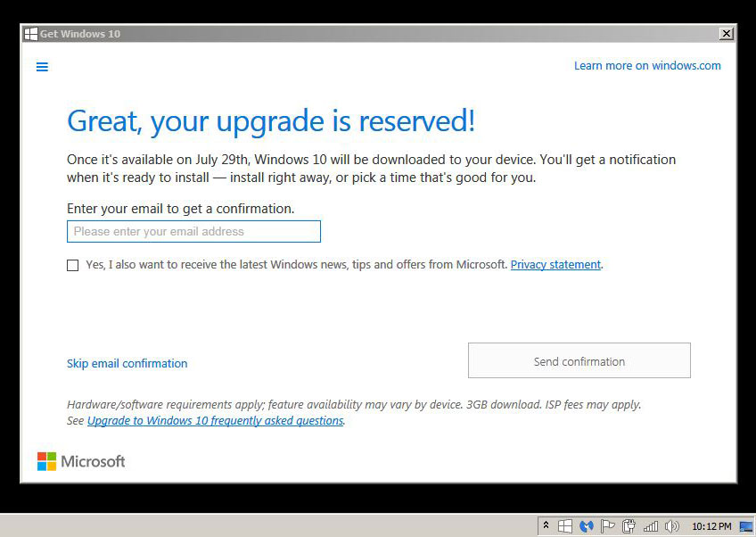Click the power plug battery icon
756x537 pixels.
[629, 526]
